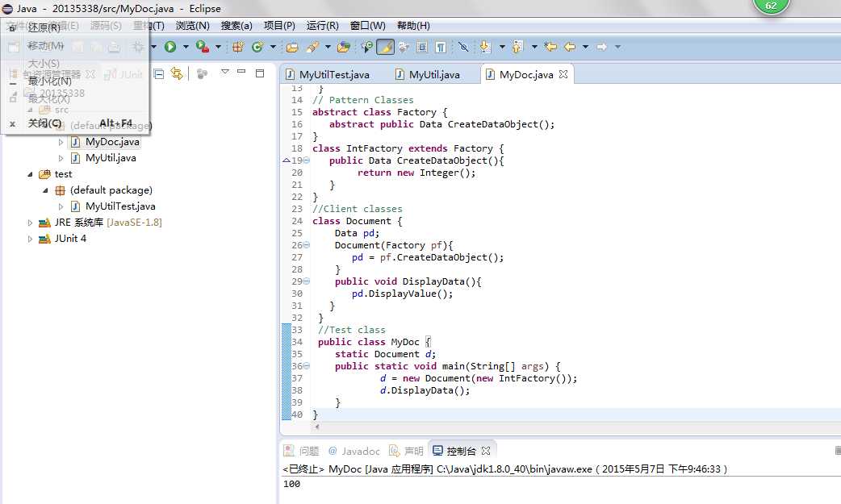Expand MyDoc.java in the package tree

coord(61,142)
